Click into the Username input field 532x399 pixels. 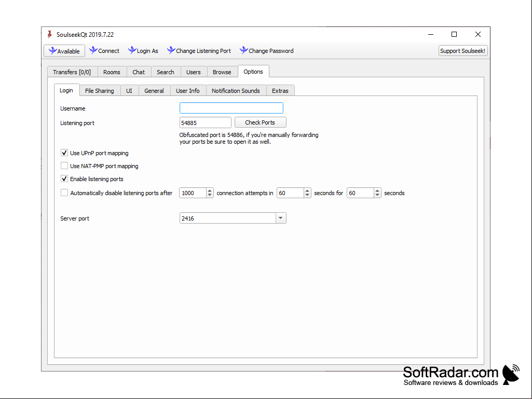pos(231,108)
